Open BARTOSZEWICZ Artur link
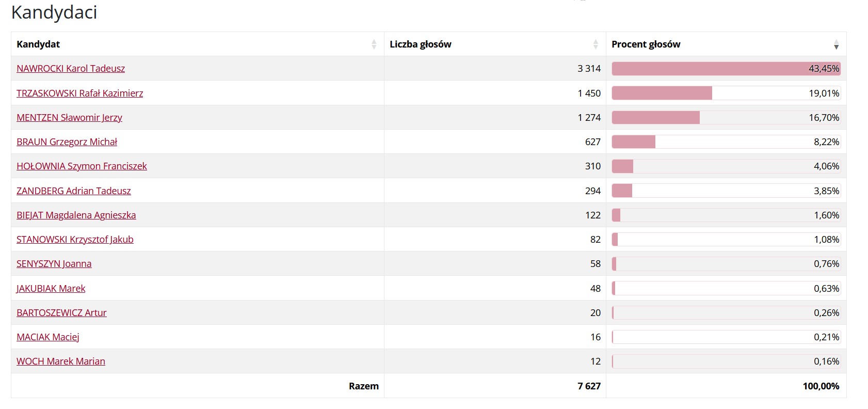 [x=61, y=313]
